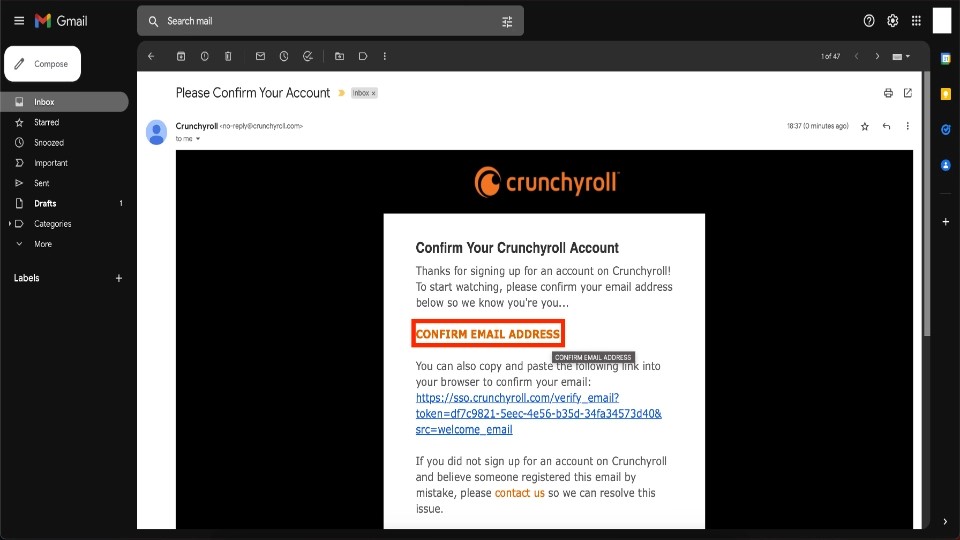Hide the side panel with the chevron
Viewport: 960px width, 540px height.
pos(945,522)
